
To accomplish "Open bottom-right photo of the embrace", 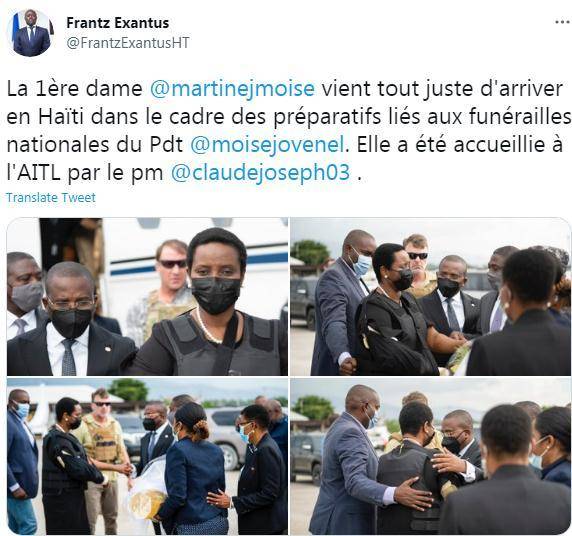I will click(x=431, y=456).
